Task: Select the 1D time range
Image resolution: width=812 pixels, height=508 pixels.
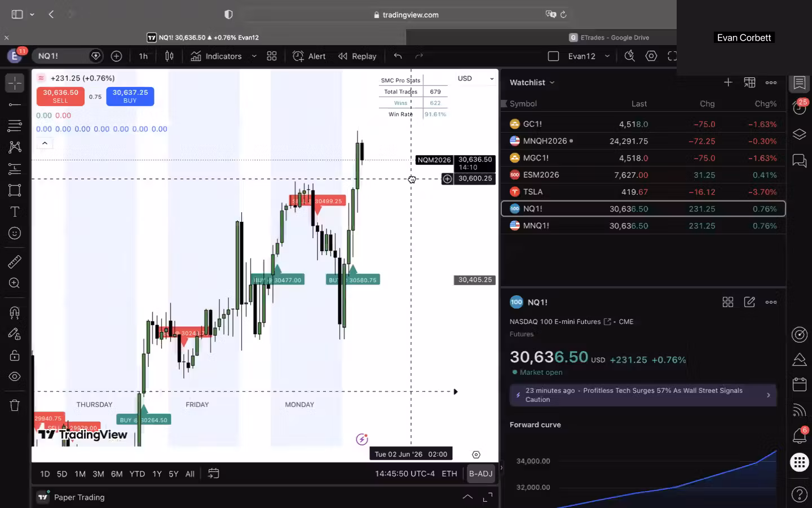Action: pyautogui.click(x=45, y=474)
